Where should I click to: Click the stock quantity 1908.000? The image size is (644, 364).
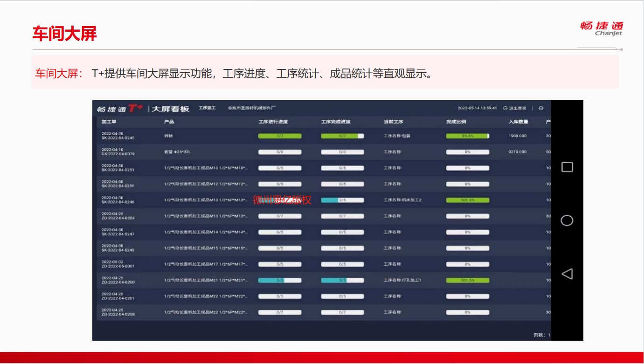pyautogui.click(x=518, y=136)
